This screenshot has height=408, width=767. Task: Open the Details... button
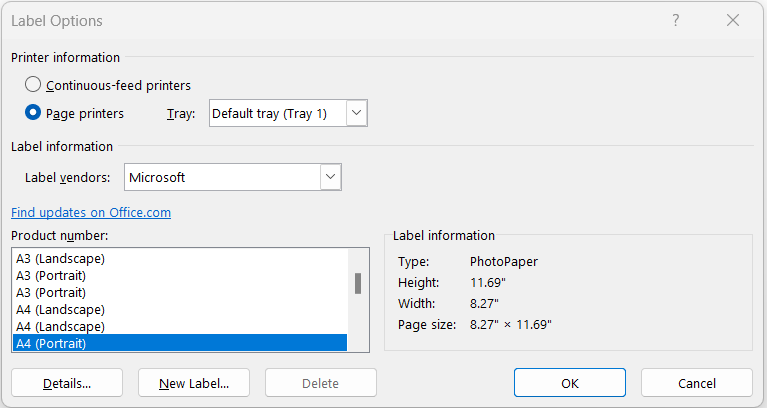(x=67, y=383)
